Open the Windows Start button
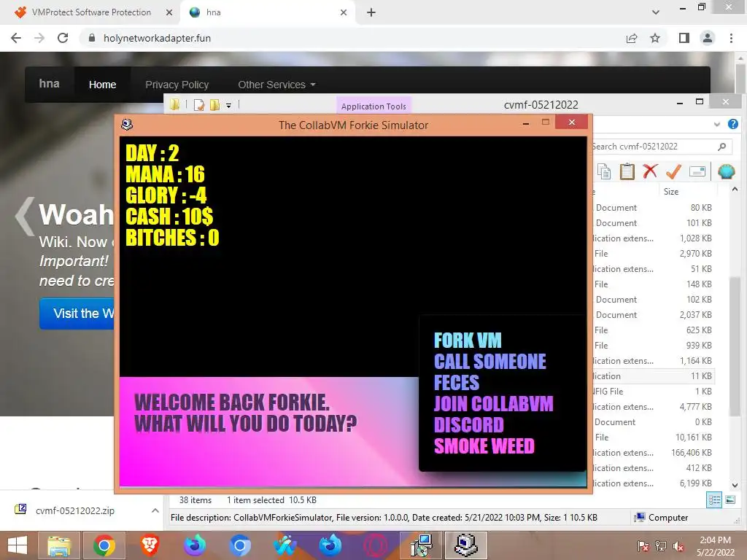Image resolution: width=747 pixels, height=560 pixels. [18, 545]
